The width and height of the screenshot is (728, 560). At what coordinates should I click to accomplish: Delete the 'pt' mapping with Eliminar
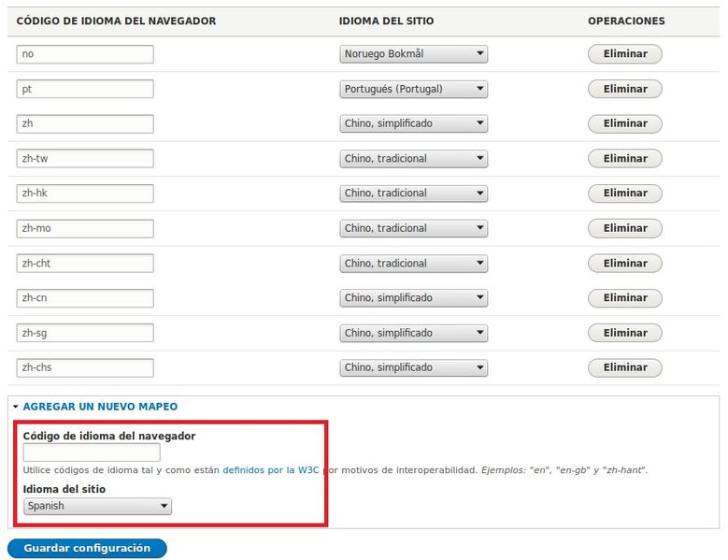[625, 89]
